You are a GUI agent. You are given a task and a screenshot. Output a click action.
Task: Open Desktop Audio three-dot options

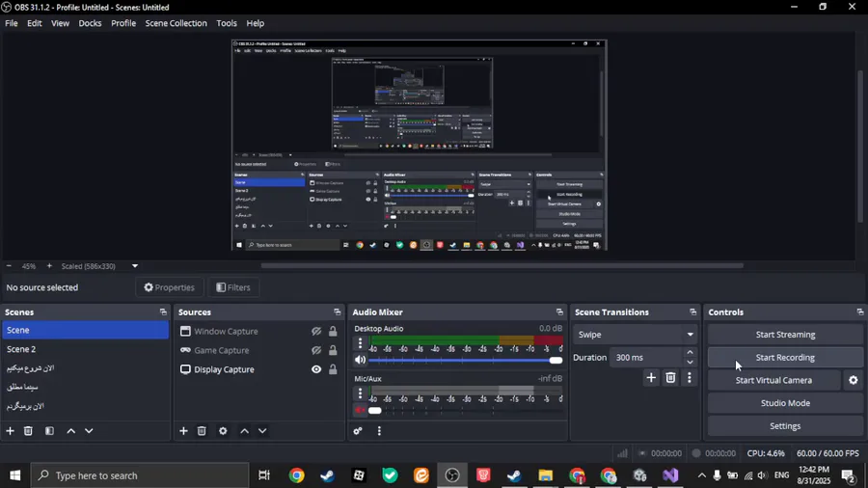(x=360, y=343)
